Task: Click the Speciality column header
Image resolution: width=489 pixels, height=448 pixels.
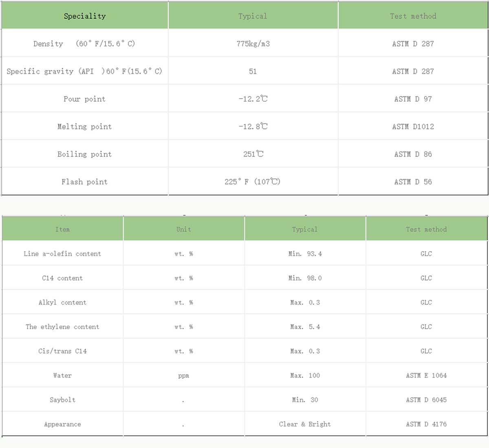Action: click(85, 16)
